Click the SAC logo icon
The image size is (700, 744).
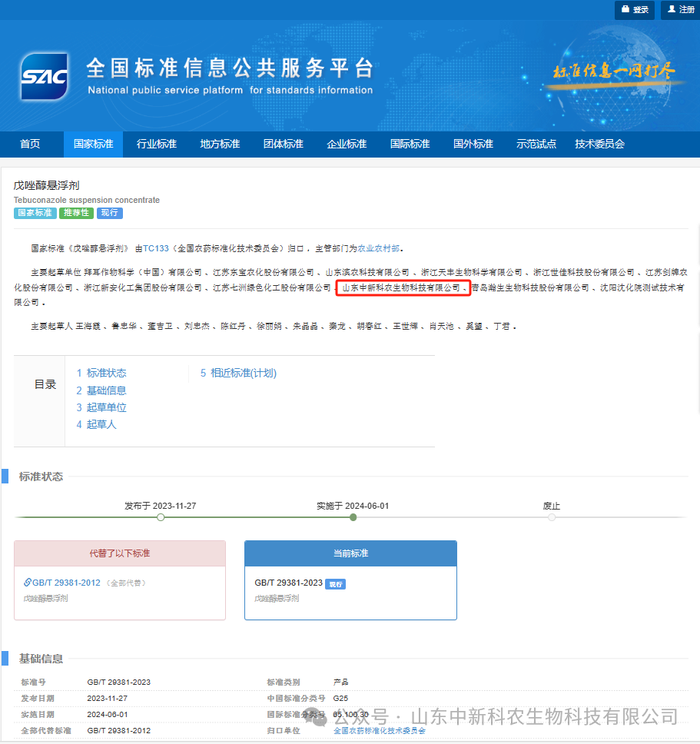point(44,76)
